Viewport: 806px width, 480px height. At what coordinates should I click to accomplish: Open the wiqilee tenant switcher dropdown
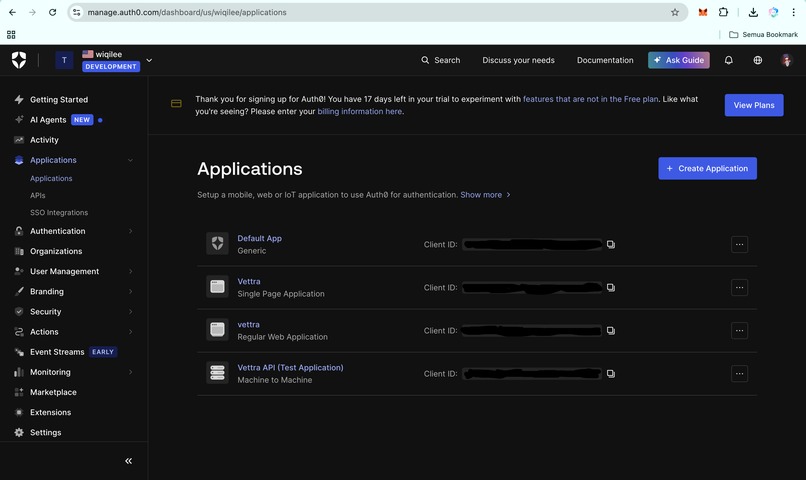pyautogui.click(x=149, y=60)
